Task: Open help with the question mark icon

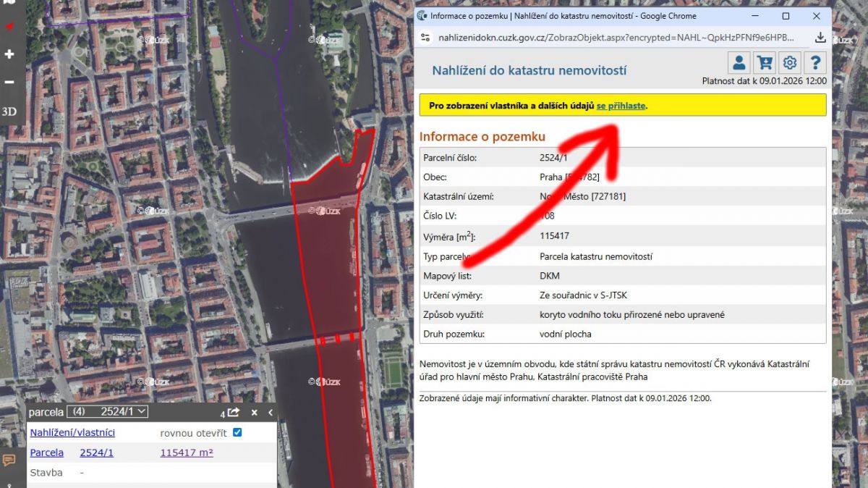Action: click(816, 62)
